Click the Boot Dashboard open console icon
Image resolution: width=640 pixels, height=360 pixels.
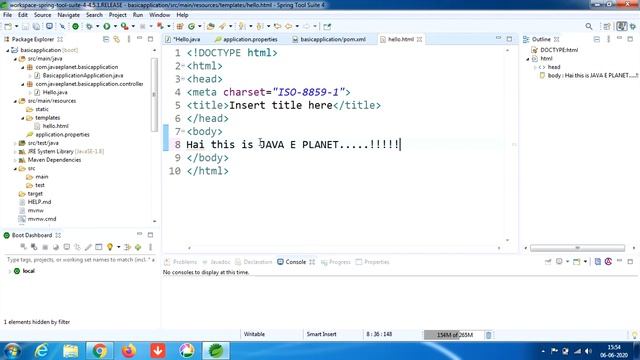click(x=67, y=247)
